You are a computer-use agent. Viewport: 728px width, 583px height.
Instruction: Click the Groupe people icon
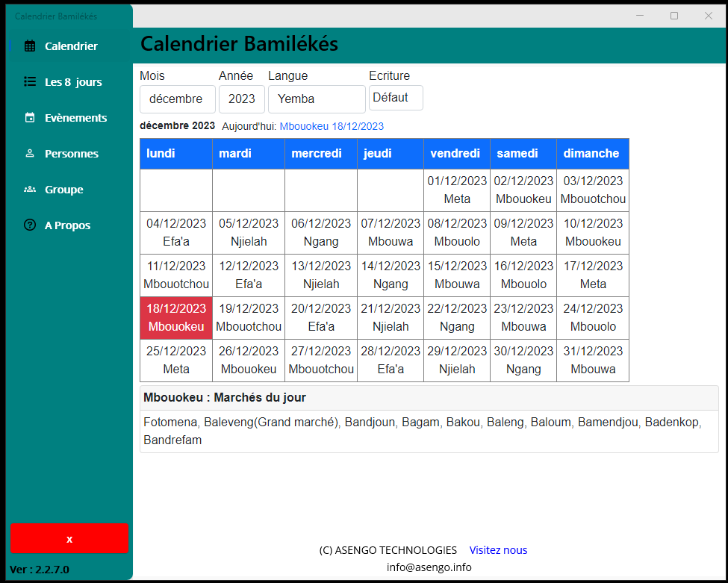[30, 189]
